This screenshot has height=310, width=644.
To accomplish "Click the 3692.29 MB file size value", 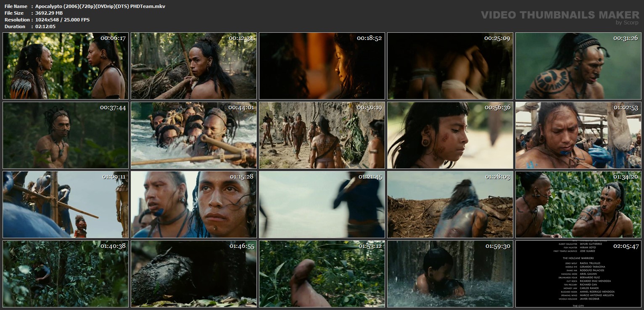I will [49, 13].
